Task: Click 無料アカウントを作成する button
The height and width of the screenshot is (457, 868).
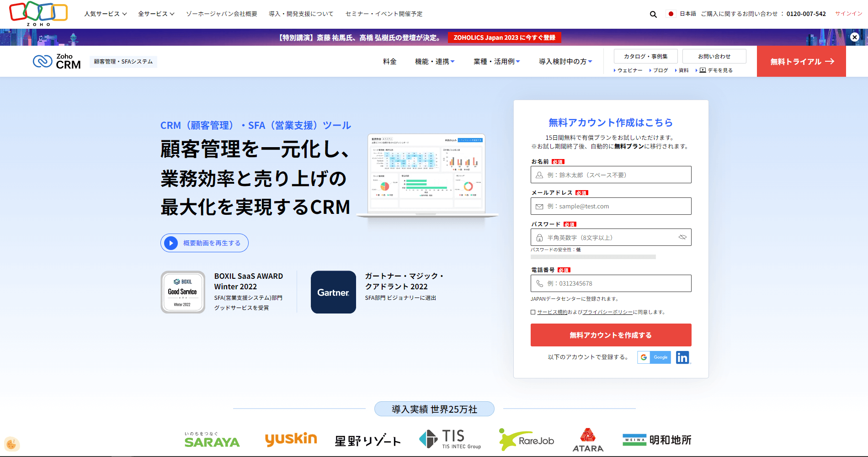Action: [x=611, y=335]
